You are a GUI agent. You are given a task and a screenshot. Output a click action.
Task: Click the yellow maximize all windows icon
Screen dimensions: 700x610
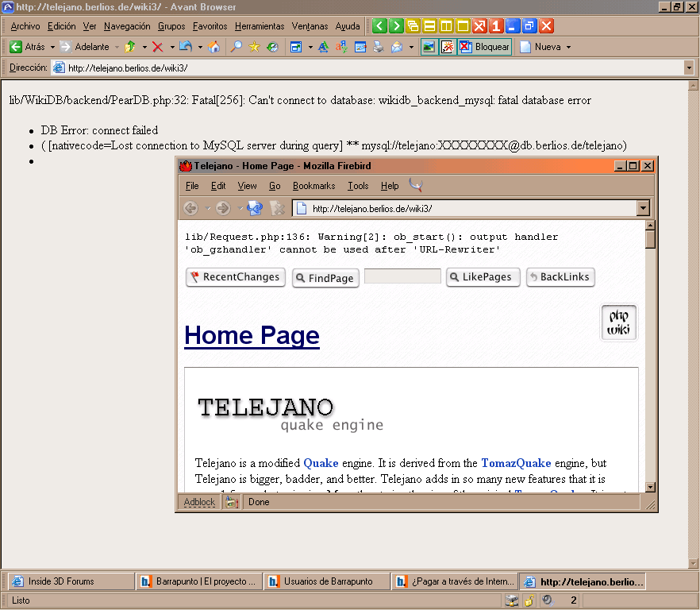click(463, 26)
